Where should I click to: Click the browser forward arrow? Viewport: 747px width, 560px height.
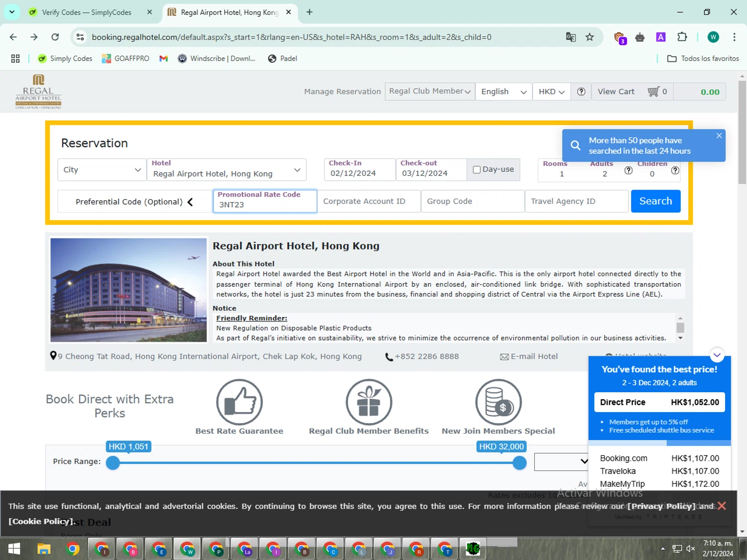tap(34, 37)
